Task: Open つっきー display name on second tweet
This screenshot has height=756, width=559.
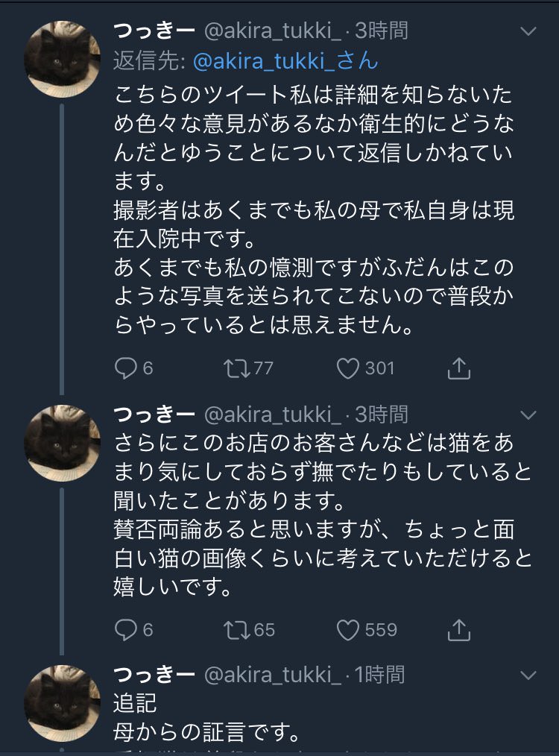Action: [154, 414]
